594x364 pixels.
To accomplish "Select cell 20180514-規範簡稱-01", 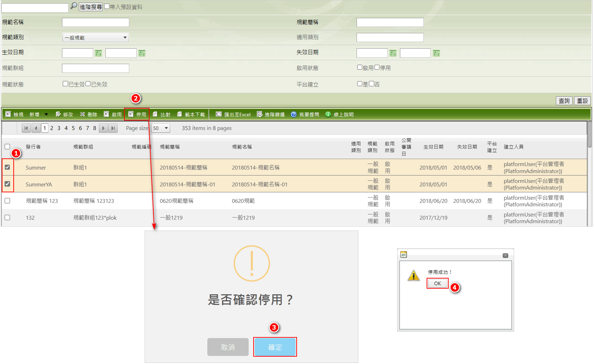I will (187, 184).
